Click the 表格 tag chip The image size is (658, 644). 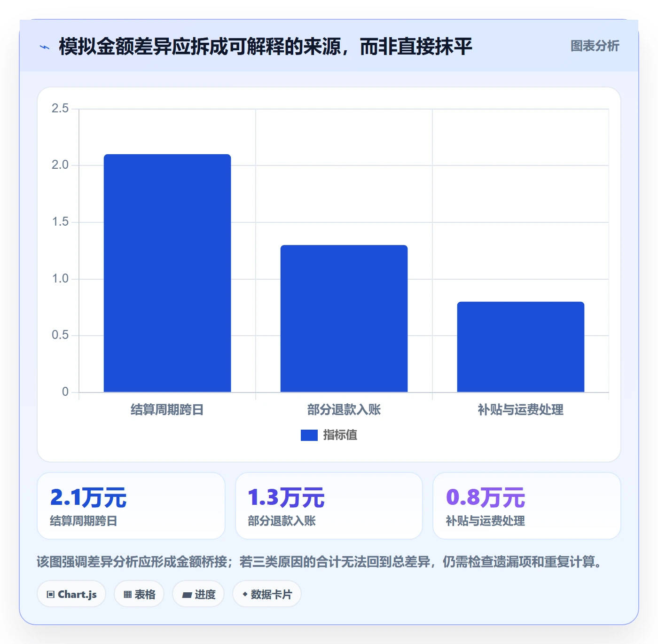139,594
